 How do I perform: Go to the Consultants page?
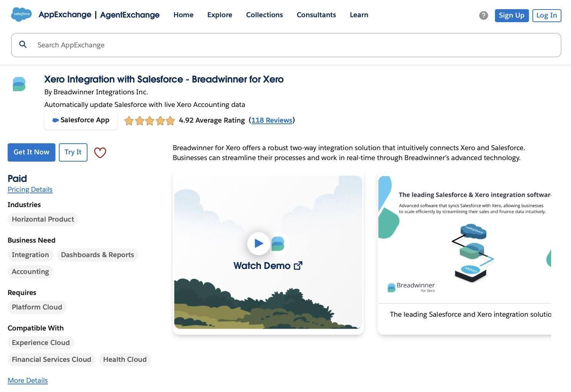coord(316,15)
